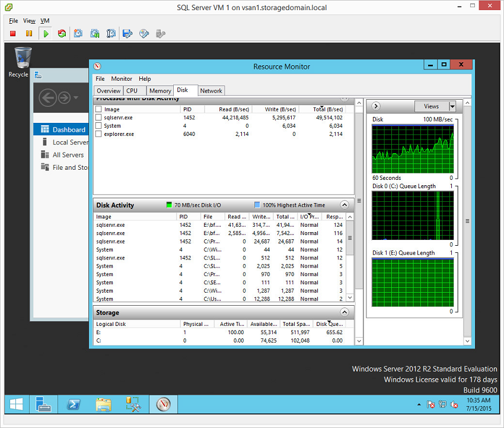Click the blue Highest Active Time legend square

[x=257, y=205]
